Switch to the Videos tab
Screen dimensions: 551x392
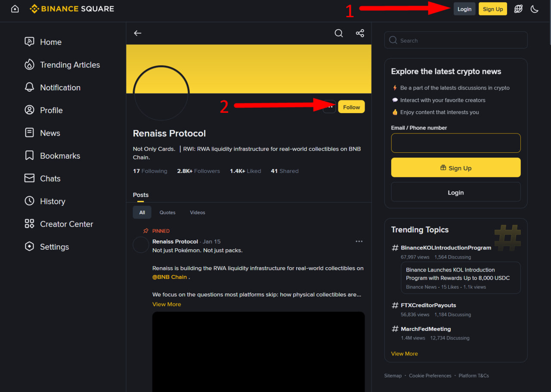[x=198, y=213]
